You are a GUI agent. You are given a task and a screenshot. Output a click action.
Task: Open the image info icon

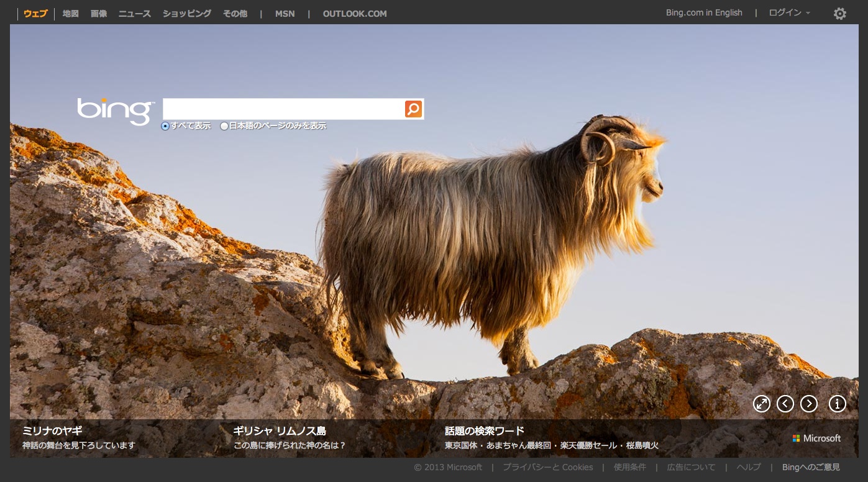click(837, 404)
